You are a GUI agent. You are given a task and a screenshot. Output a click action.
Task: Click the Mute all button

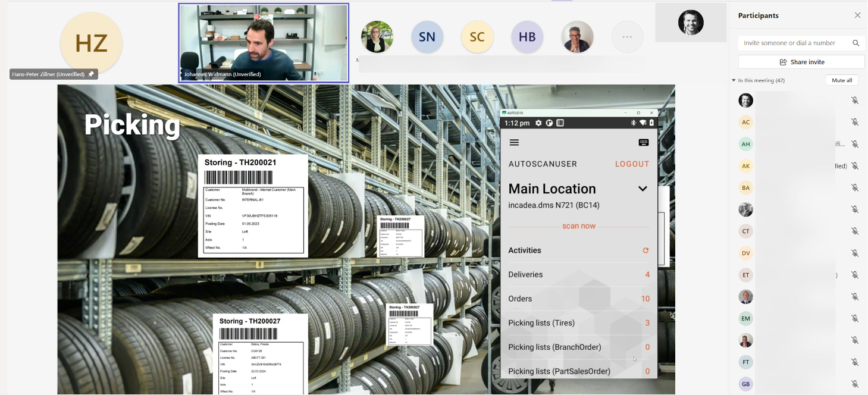842,80
